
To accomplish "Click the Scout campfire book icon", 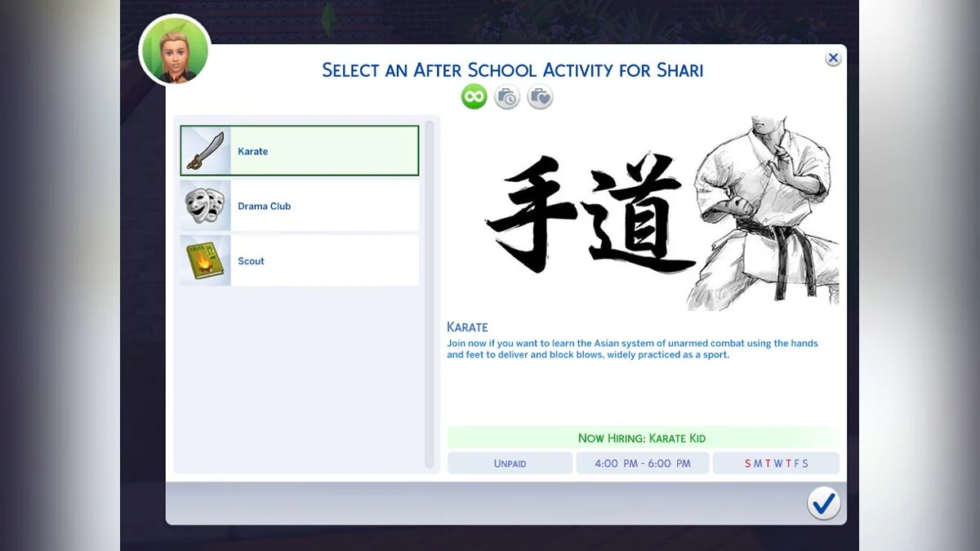I will [206, 260].
